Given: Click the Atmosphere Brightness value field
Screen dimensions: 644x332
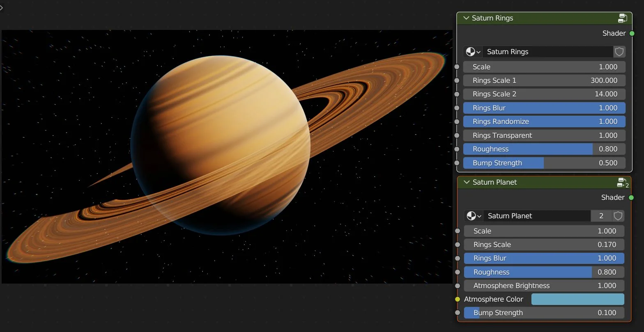Looking at the screenshot, I should pos(544,286).
